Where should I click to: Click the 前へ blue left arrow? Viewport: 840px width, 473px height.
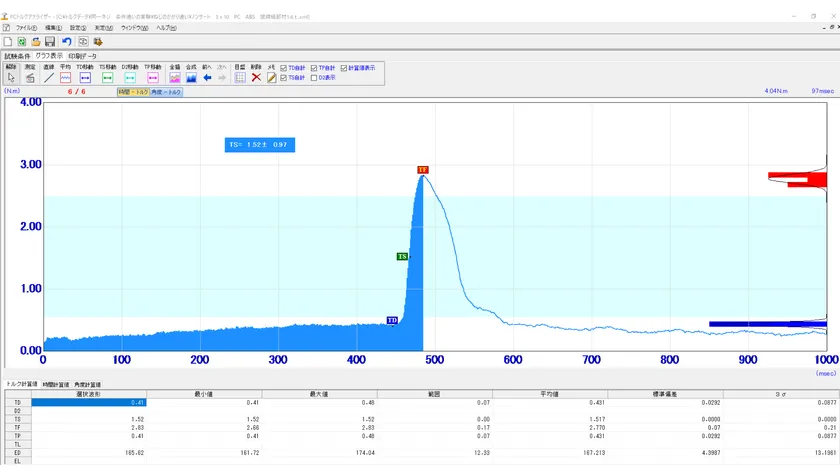[208, 77]
